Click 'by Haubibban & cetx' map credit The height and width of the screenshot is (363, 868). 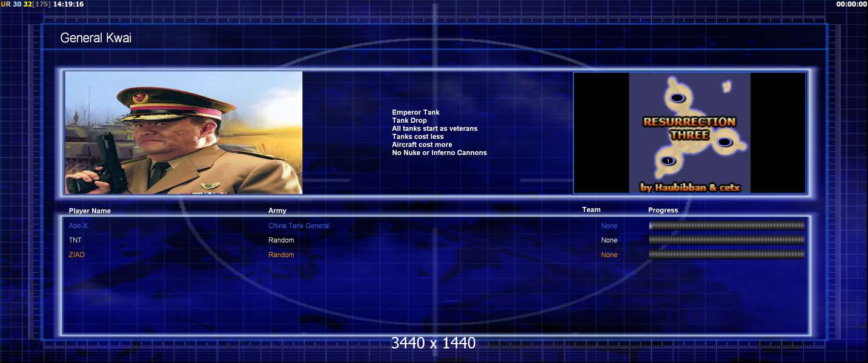coord(690,188)
